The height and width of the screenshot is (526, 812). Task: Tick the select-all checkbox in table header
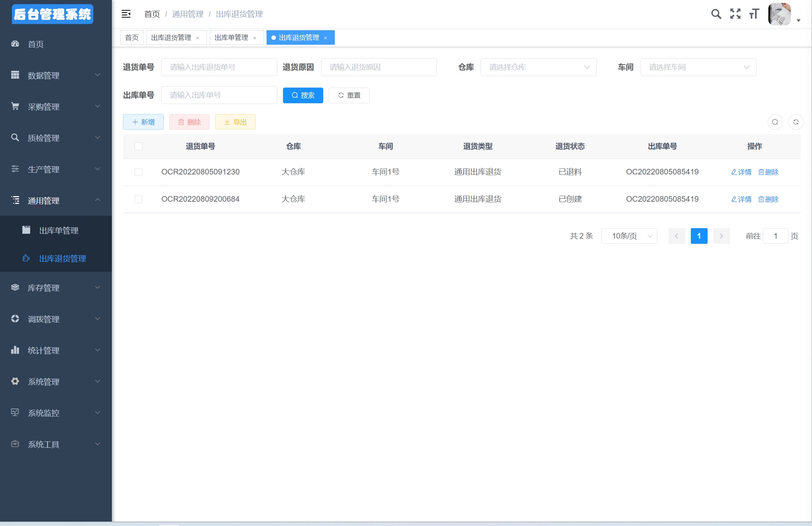[x=138, y=146]
